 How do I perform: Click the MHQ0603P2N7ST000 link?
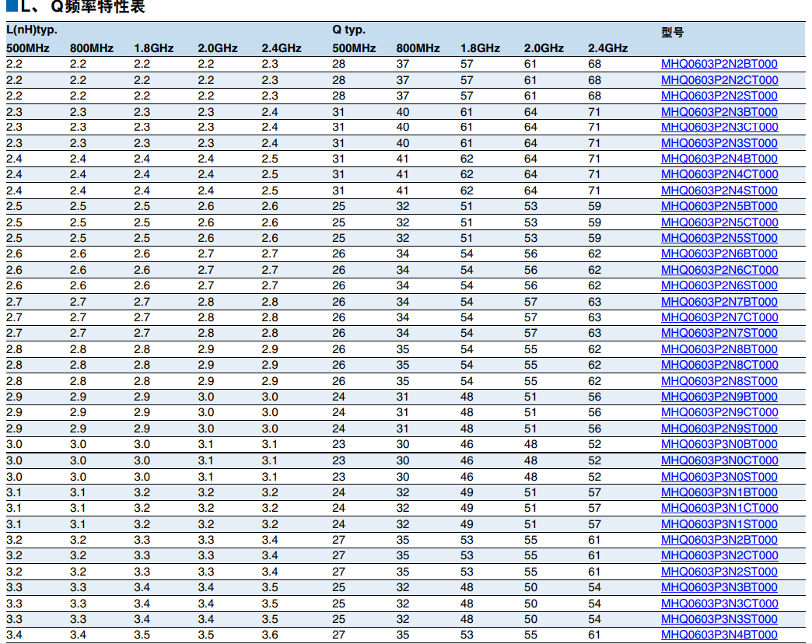719,333
